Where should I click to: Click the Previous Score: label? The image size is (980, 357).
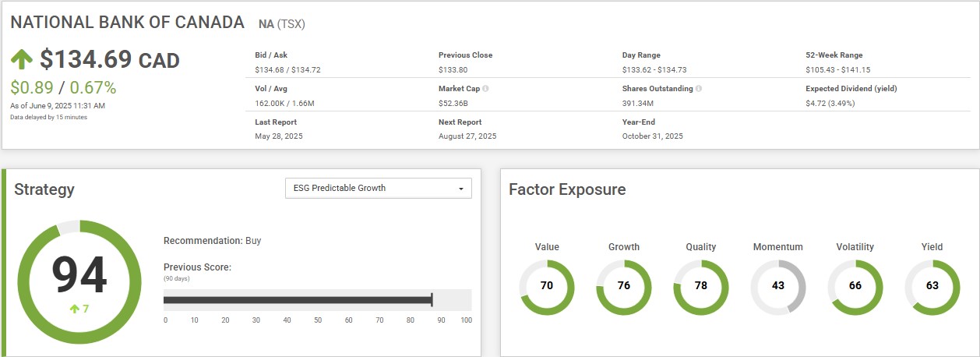click(197, 267)
